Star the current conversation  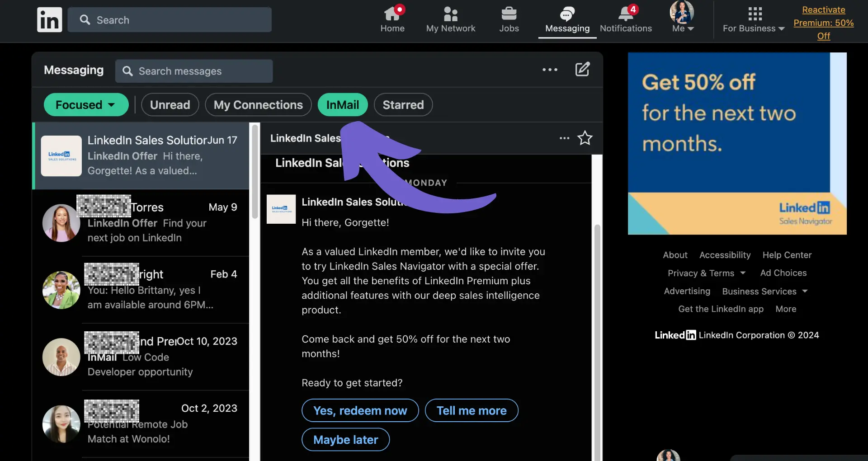click(x=585, y=138)
